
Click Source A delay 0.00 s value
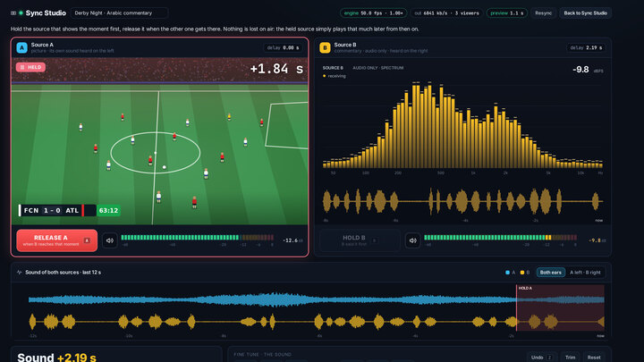coord(283,48)
